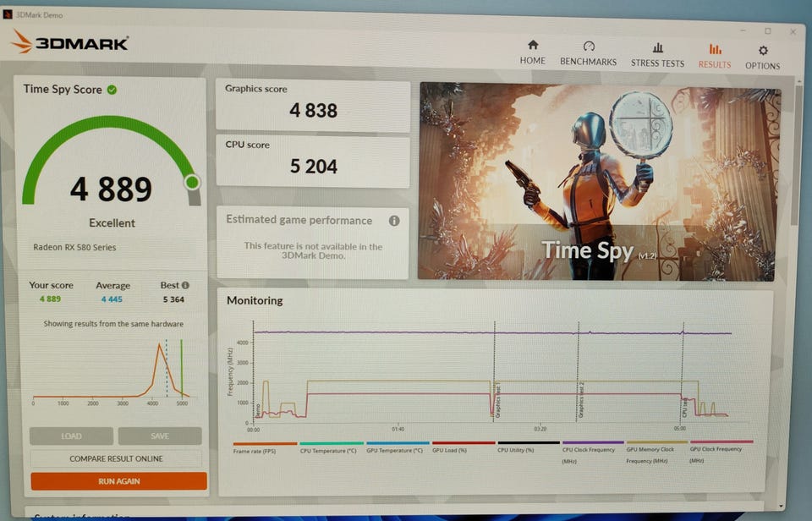This screenshot has height=521, width=812.
Task: Click the RUN AGAIN button
Action: pyautogui.click(x=118, y=481)
